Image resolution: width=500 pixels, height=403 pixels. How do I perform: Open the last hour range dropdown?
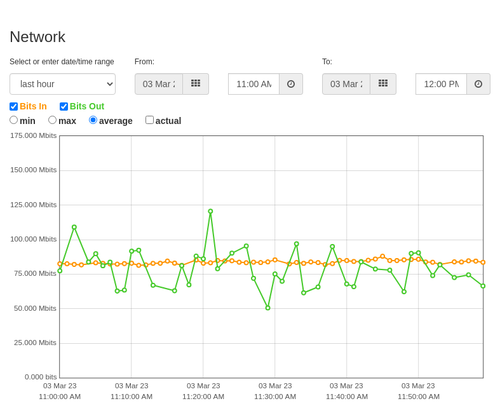tap(63, 84)
